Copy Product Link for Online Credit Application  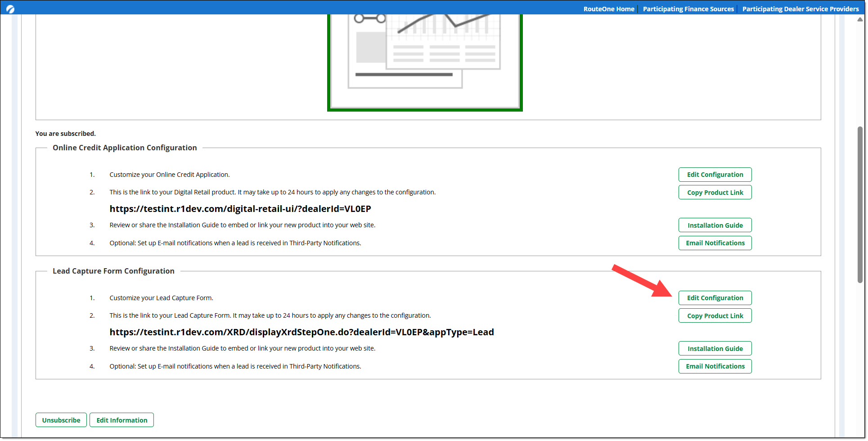(x=715, y=193)
